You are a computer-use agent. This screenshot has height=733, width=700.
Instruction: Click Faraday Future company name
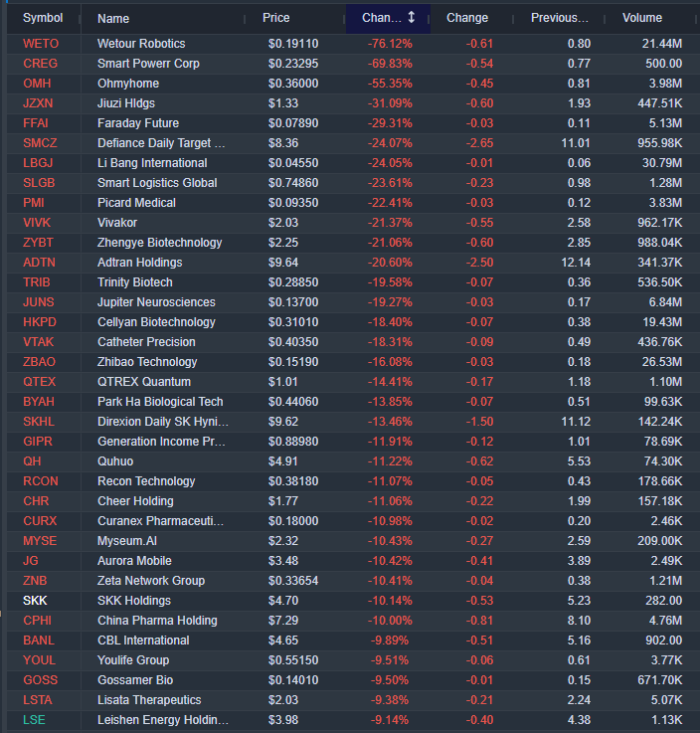tap(138, 123)
